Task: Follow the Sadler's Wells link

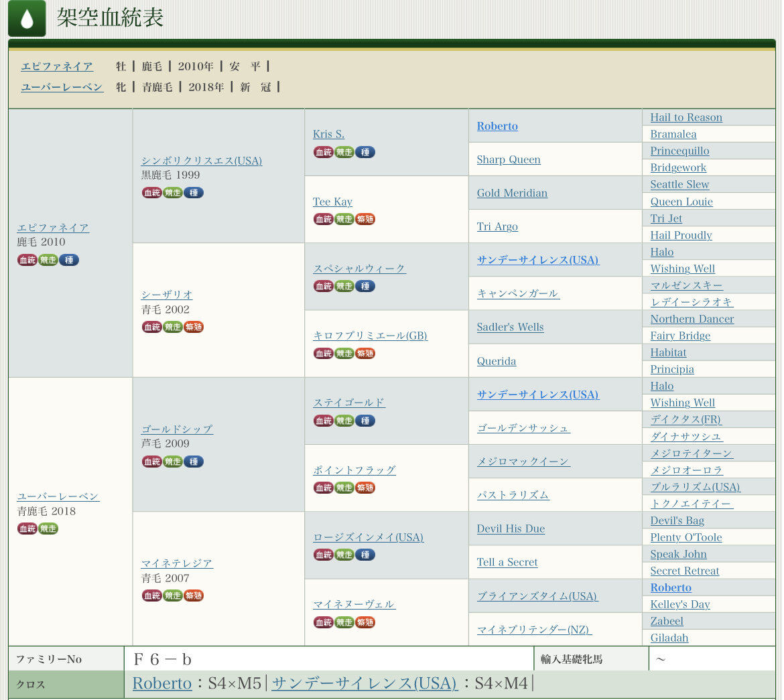Action: [x=510, y=327]
